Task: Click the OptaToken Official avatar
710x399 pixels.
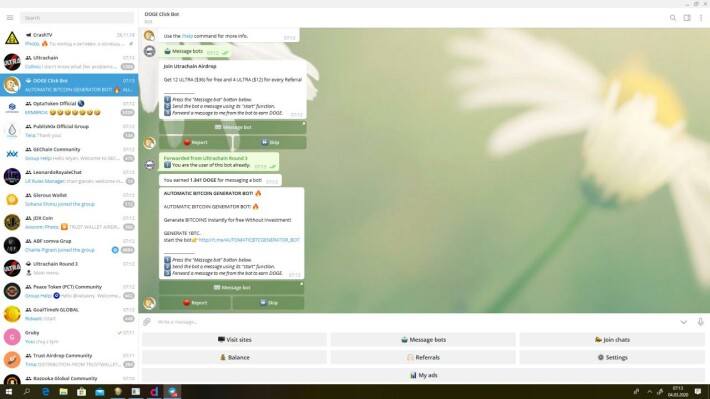Action: [x=12, y=107]
